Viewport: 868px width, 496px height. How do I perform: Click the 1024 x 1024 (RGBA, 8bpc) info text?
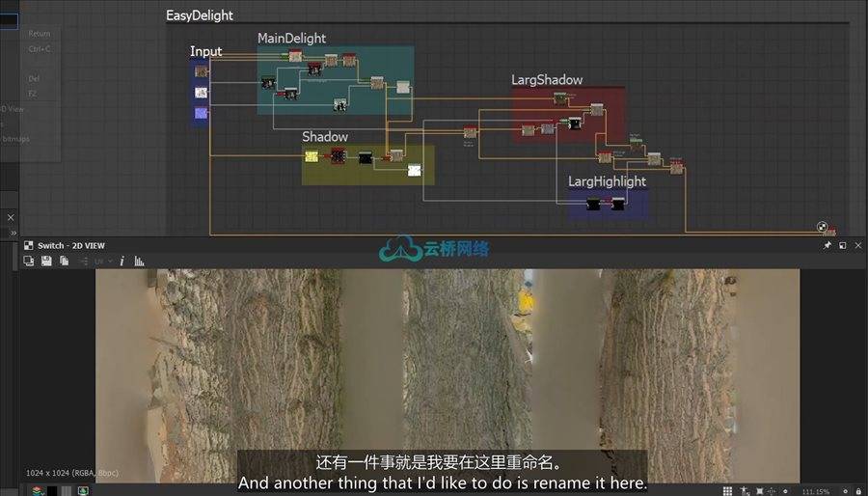(72, 473)
